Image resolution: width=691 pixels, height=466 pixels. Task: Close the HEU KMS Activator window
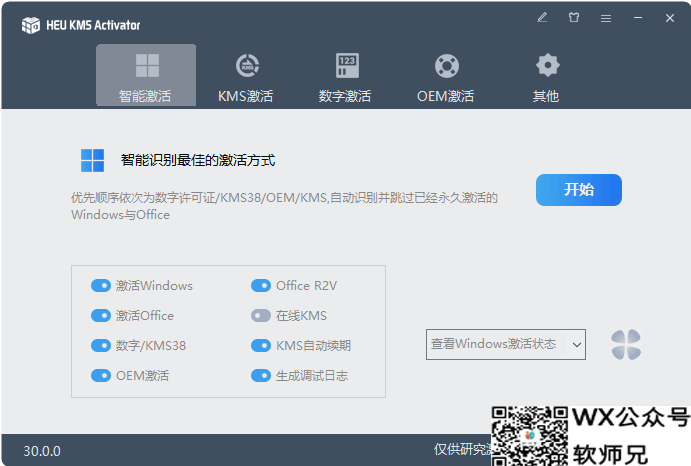tap(670, 18)
